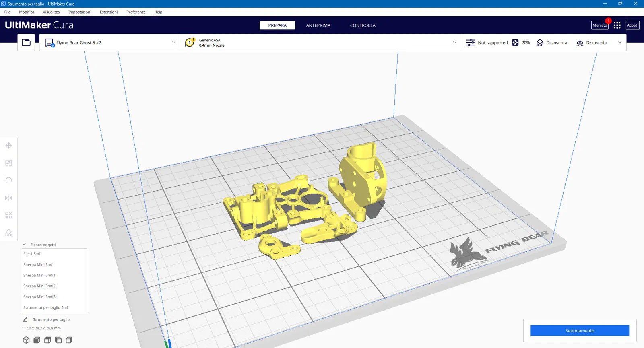Switch to front view cube icon
644x348 pixels.
click(37, 340)
